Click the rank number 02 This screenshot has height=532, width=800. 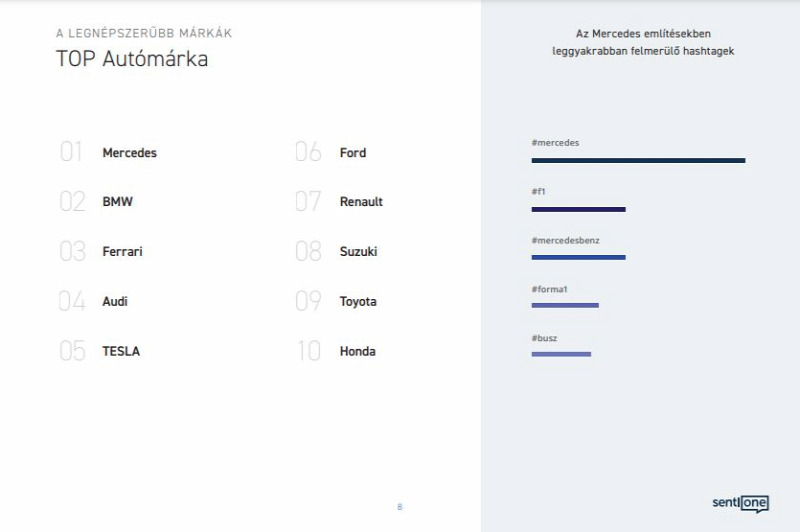tap(72, 201)
